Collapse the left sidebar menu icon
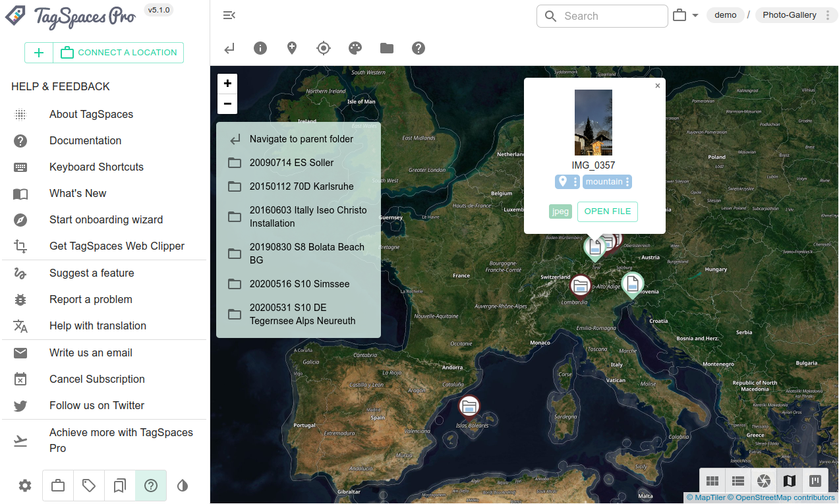 click(229, 15)
